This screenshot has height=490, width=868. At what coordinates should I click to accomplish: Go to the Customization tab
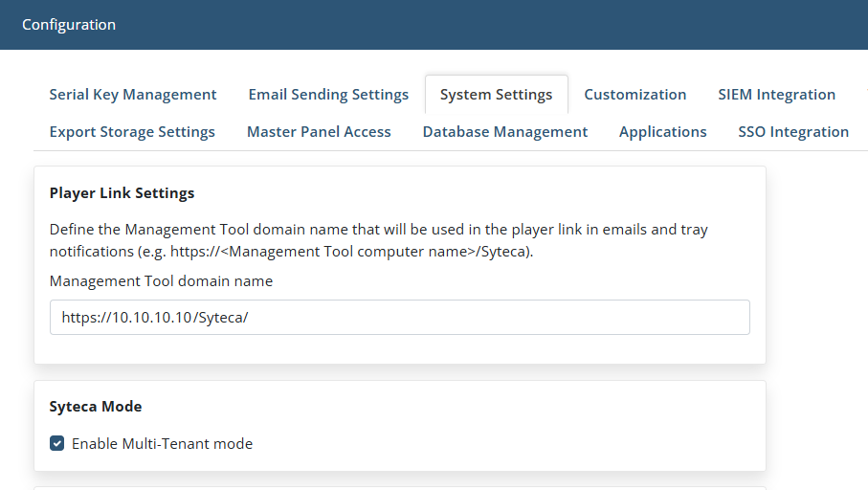[x=634, y=95]
